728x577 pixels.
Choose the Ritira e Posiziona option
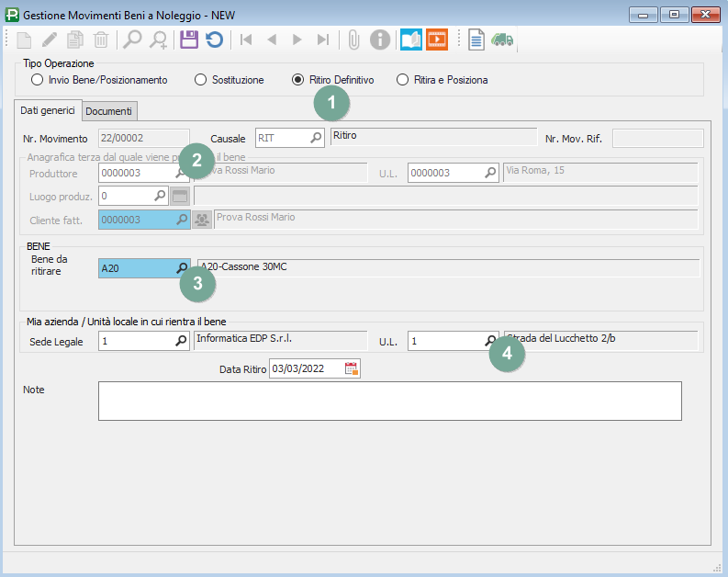pyautogui.click(x=402, y=80)
